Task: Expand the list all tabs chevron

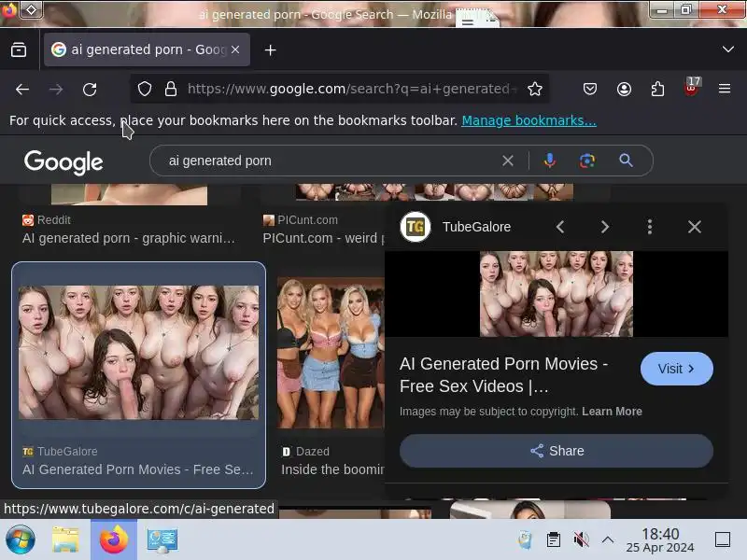Action: pos(727,49)
